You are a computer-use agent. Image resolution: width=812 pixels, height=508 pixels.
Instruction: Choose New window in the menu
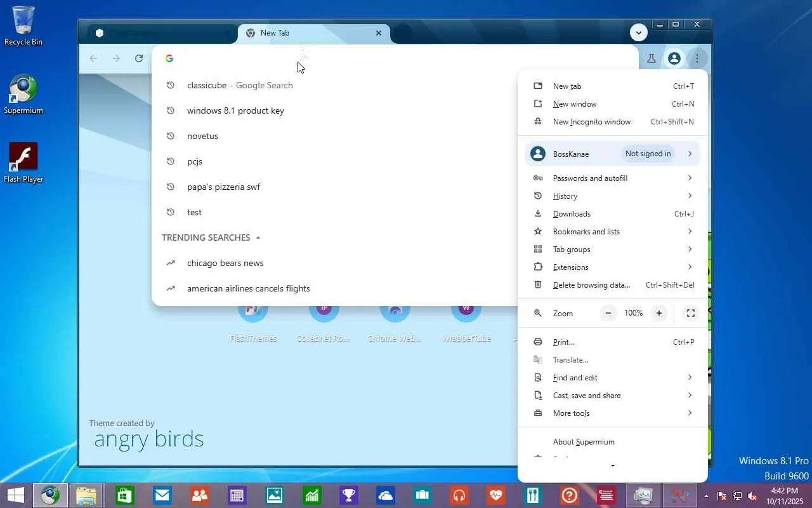coord(613,104)
